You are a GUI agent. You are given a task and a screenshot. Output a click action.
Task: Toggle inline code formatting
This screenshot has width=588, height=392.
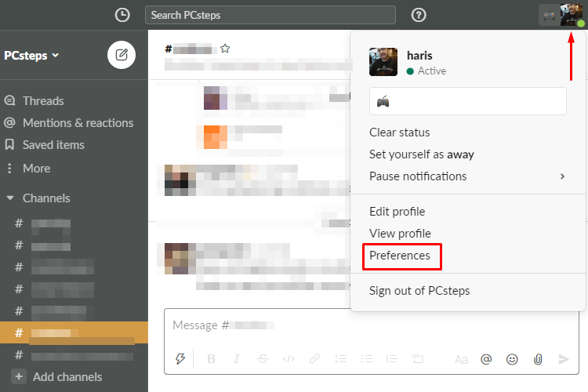click(x=289, y=359)
